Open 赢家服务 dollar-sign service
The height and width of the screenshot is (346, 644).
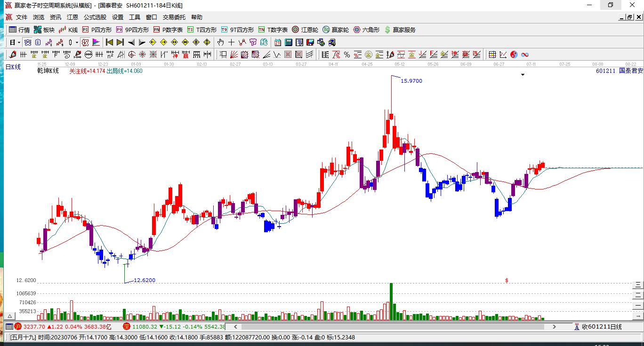click(x=400, y=30)
